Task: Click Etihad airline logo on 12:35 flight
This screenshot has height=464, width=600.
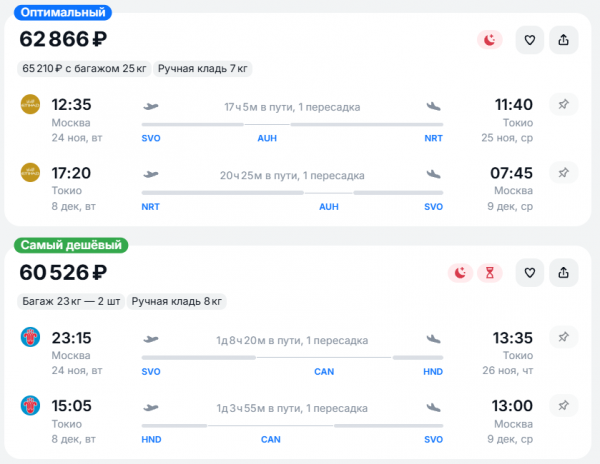Action: 30,104
